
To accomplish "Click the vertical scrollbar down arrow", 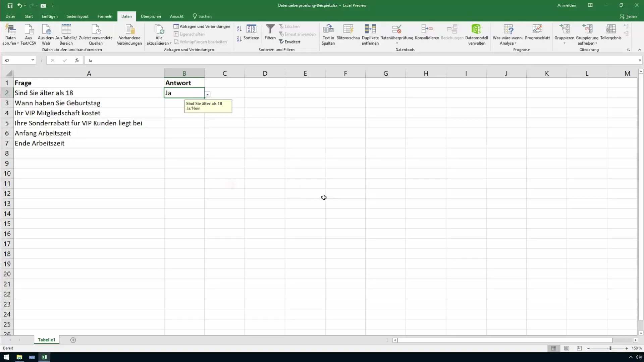I will [641, 333].
